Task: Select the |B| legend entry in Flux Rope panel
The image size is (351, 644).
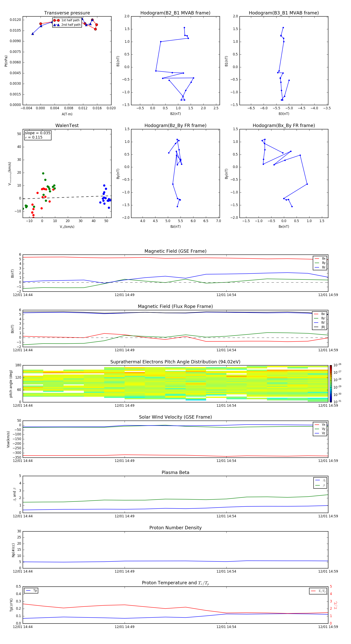Action: click(320, 327)
